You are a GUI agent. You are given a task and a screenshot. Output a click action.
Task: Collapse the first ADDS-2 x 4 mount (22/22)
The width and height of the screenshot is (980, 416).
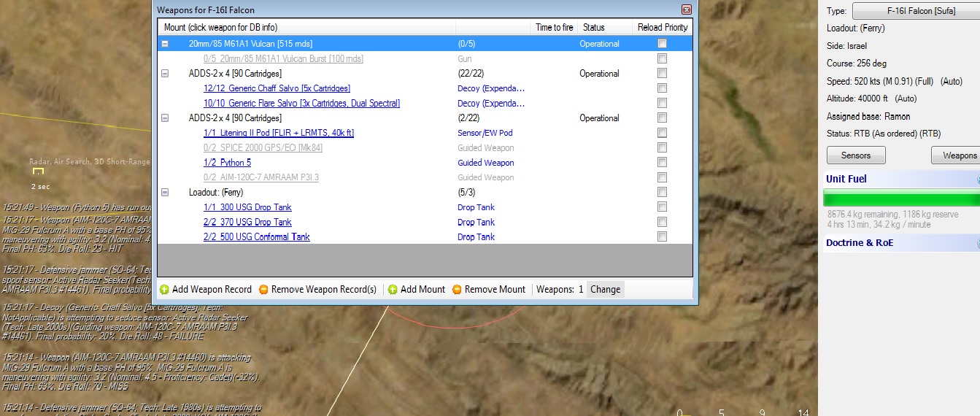click(165, 74)
